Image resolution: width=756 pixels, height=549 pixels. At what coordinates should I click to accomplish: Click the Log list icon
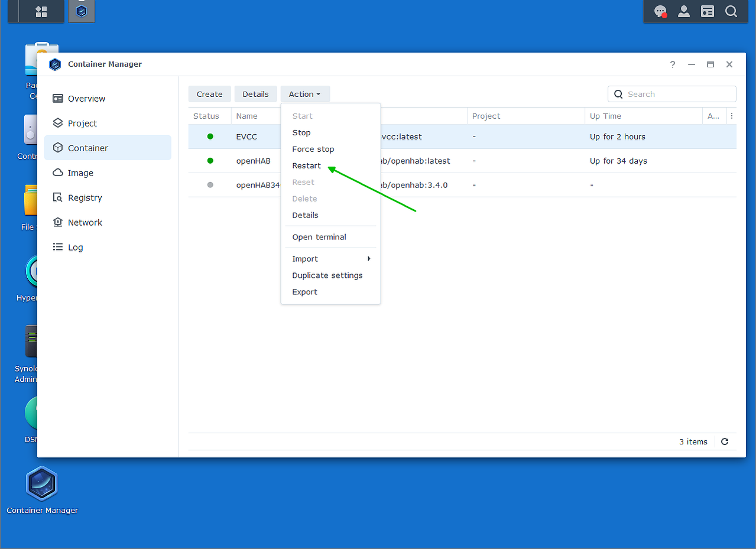coord(58,247)
